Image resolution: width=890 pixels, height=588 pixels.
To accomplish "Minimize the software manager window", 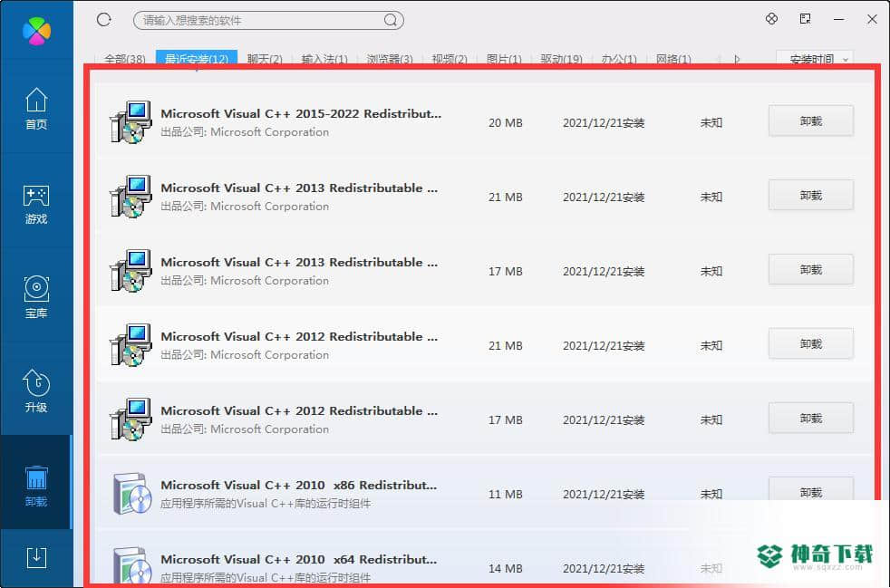I will click(839, 19).
